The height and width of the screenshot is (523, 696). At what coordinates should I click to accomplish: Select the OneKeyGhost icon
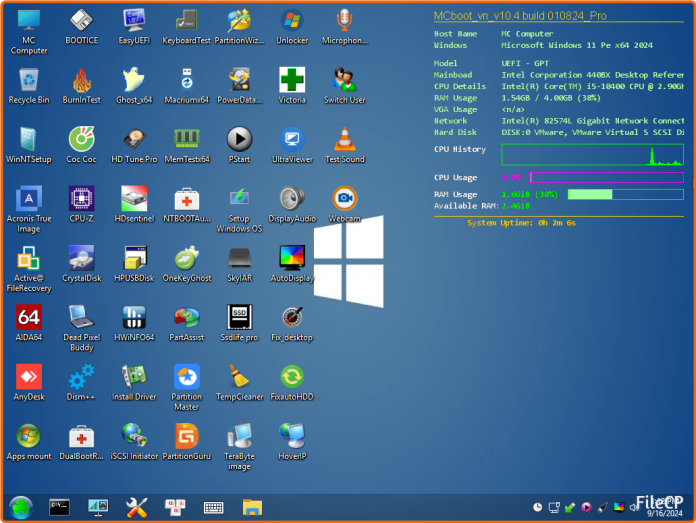click(x=186, y=264)
